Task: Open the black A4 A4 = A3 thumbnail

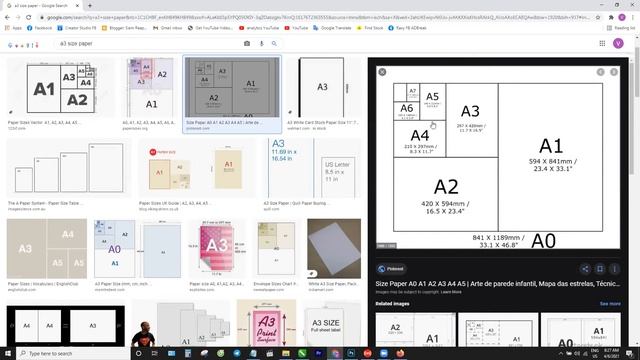Action: tap(66, 325)
